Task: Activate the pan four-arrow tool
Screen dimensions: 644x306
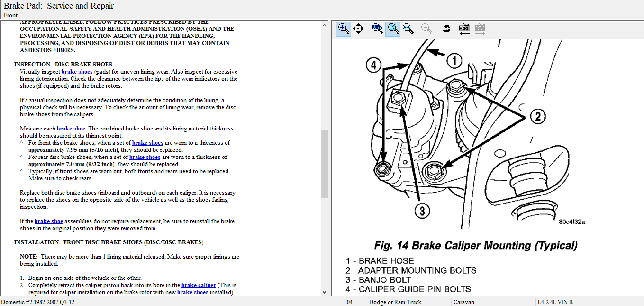Action: tap(358, 29)
